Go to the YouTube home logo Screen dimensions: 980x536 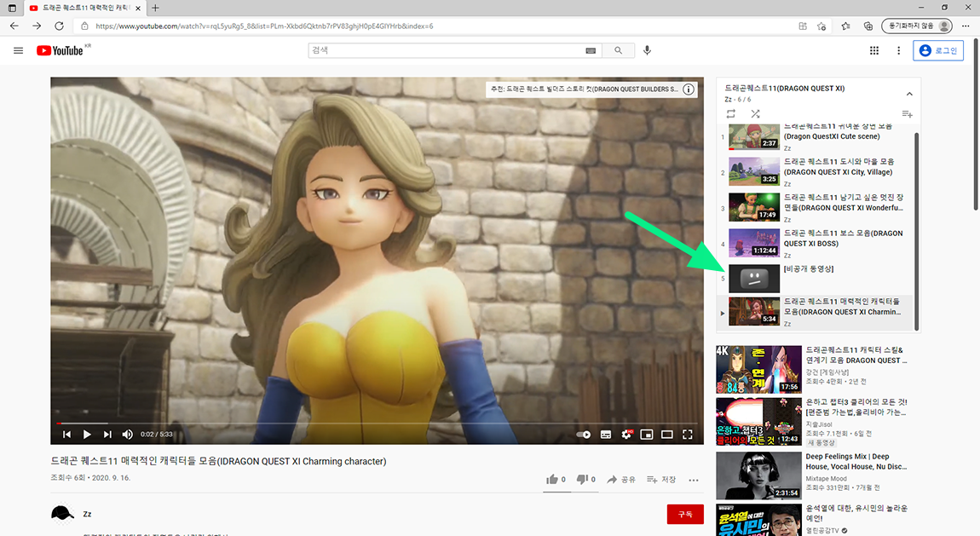[60, 50]
